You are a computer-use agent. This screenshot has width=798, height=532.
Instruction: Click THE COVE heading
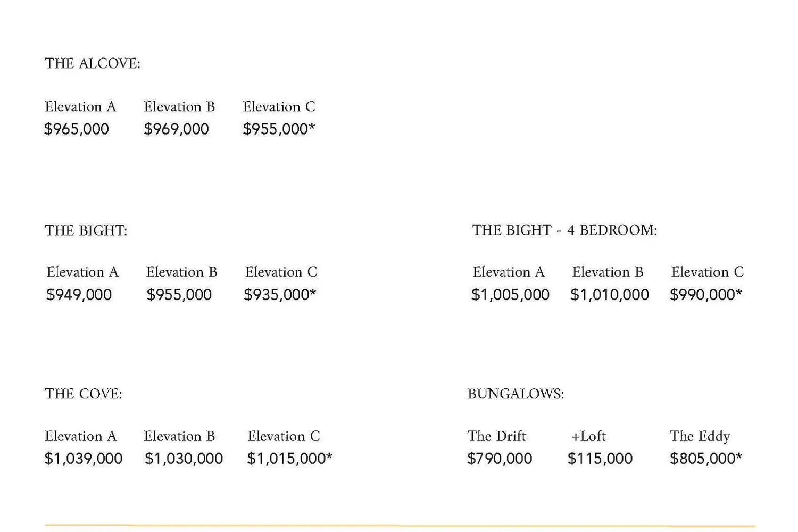coord(84,394)
